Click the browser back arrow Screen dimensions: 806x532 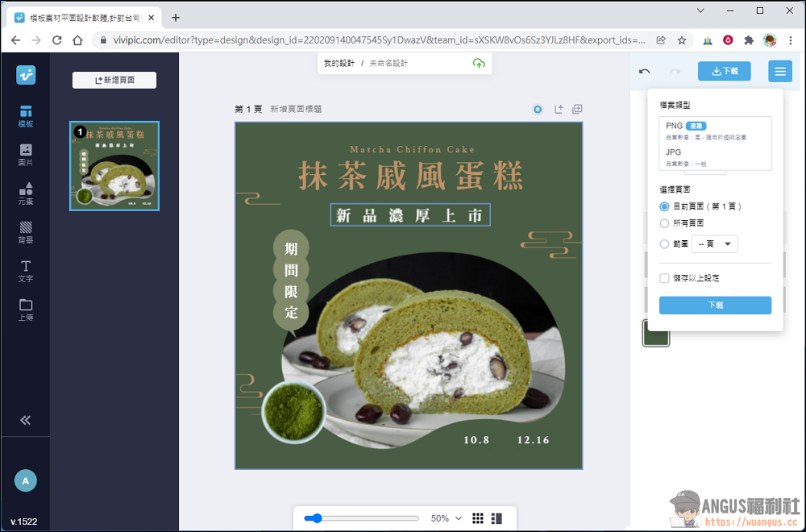16,40
